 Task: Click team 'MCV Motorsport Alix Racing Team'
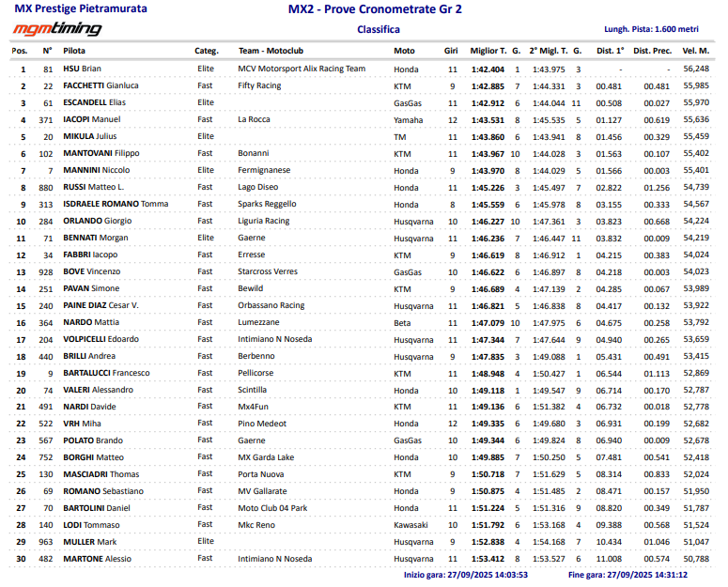pyautogui.click(x=302, y=69)
